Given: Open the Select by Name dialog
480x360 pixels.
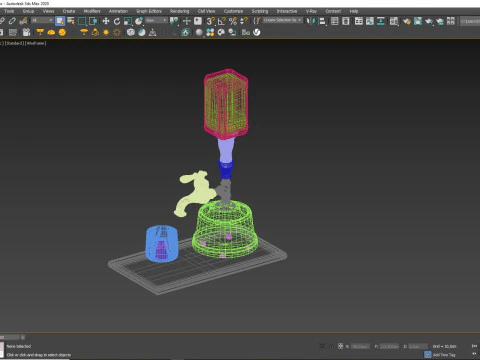Looking at the screenshot, I should click(71, 21).
